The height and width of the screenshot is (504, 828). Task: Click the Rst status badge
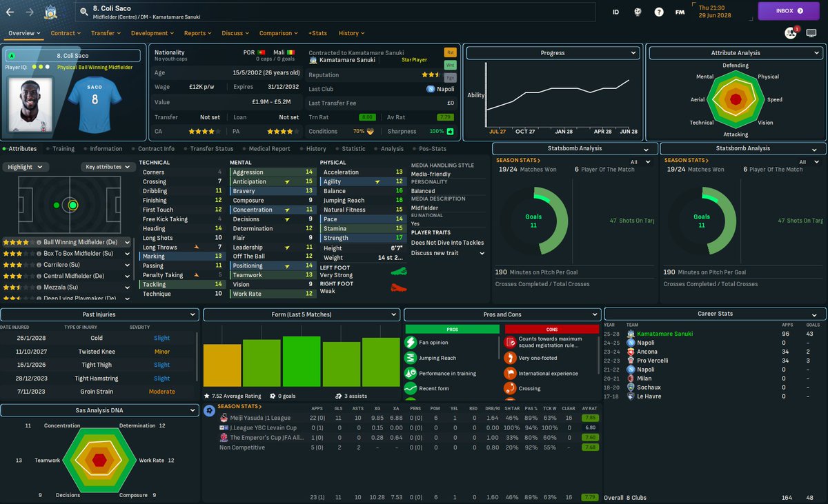450,52
